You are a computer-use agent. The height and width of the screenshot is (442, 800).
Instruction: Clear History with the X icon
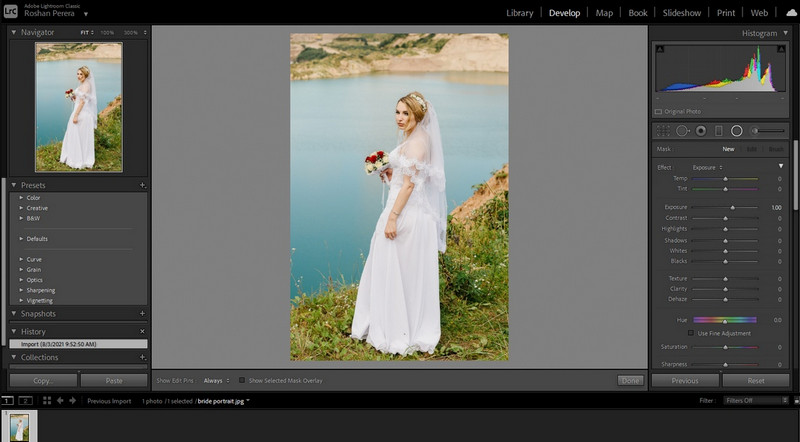(x=143, y=331)
